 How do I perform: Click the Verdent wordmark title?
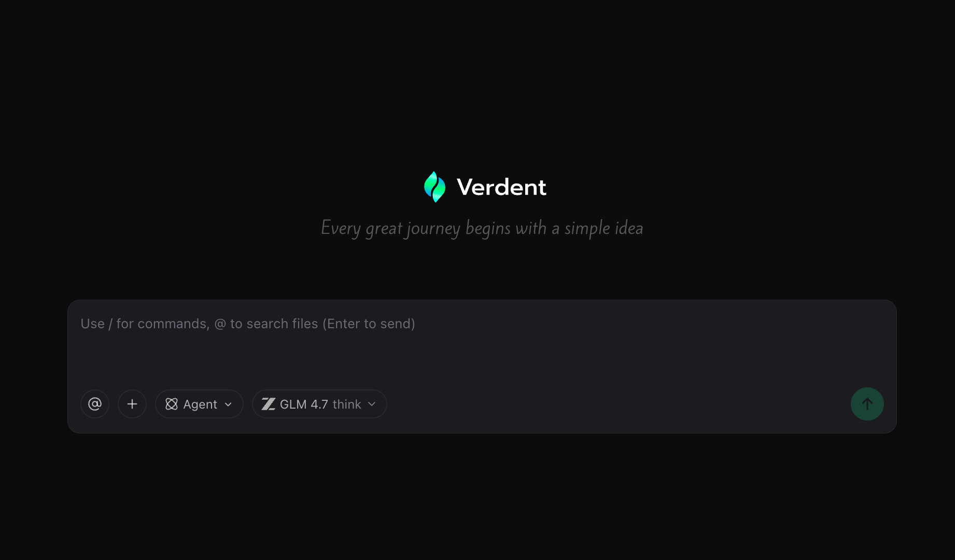point(501,187)
